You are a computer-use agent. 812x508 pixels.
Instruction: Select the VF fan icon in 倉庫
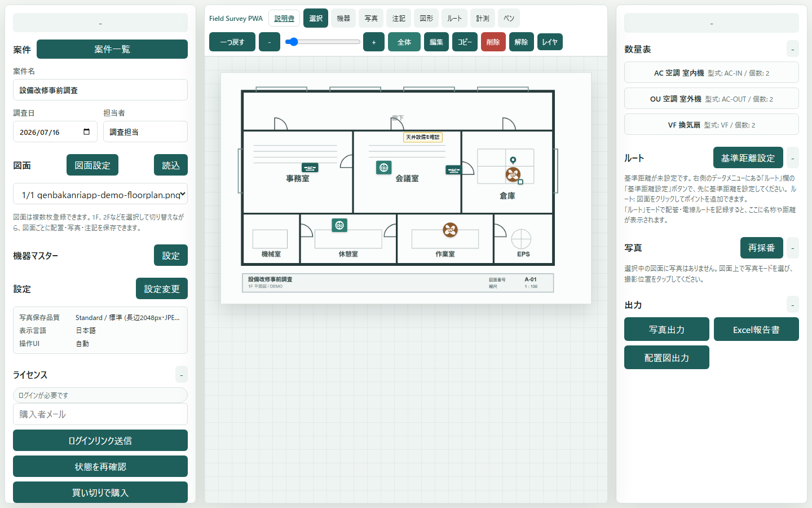click(513, 174)
